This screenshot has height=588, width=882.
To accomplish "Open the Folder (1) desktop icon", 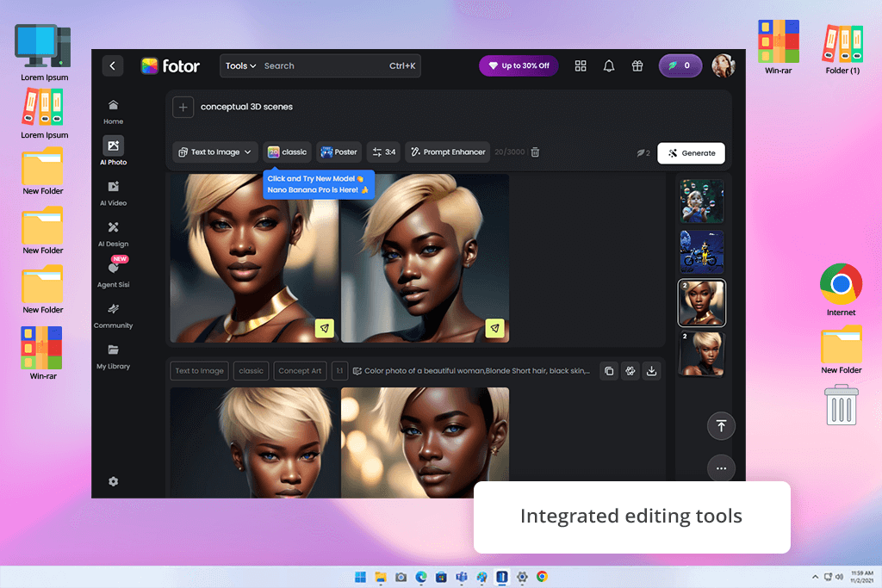I will (x=842, y=49).
